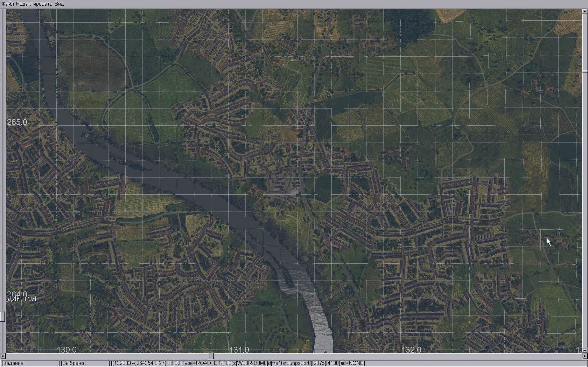Click the ДИНГТОН town label on map
Viewport: 588px width, 367px height.
(x=21, y=299)
